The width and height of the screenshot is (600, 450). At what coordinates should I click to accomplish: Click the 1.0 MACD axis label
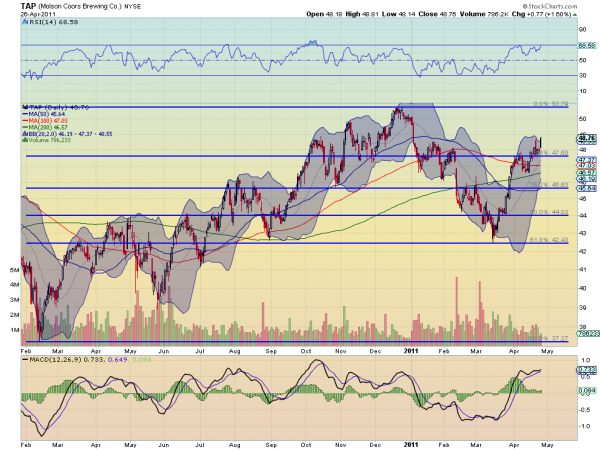pyautogui.click(x=585, y=360)
